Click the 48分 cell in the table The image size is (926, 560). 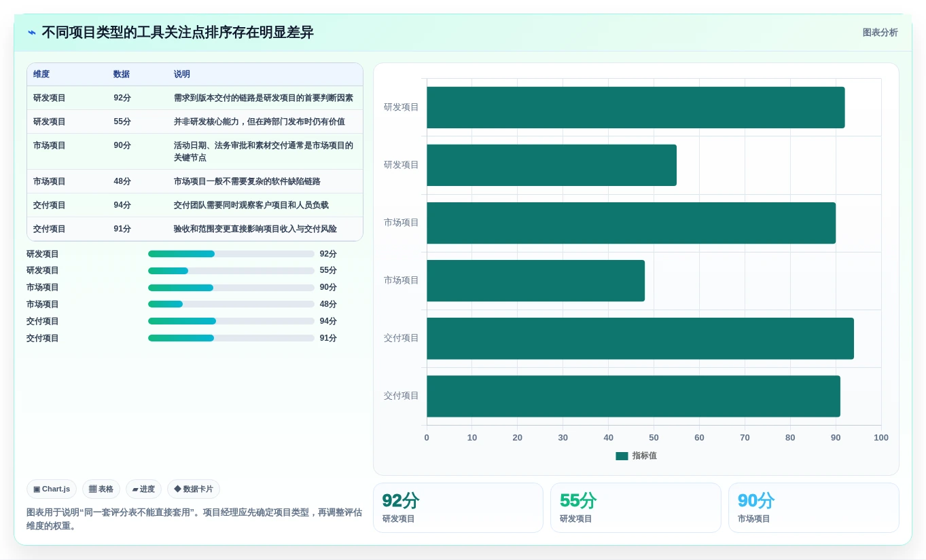122,181
